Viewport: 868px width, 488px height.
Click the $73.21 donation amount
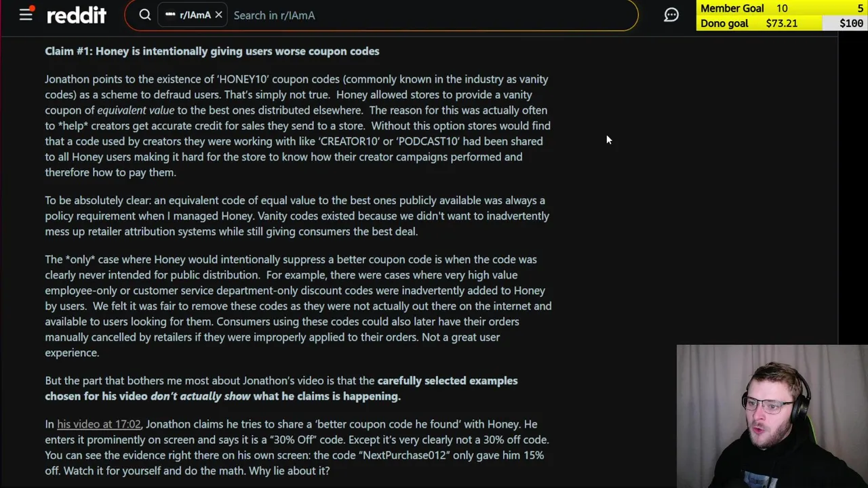[x=781, y=23]
